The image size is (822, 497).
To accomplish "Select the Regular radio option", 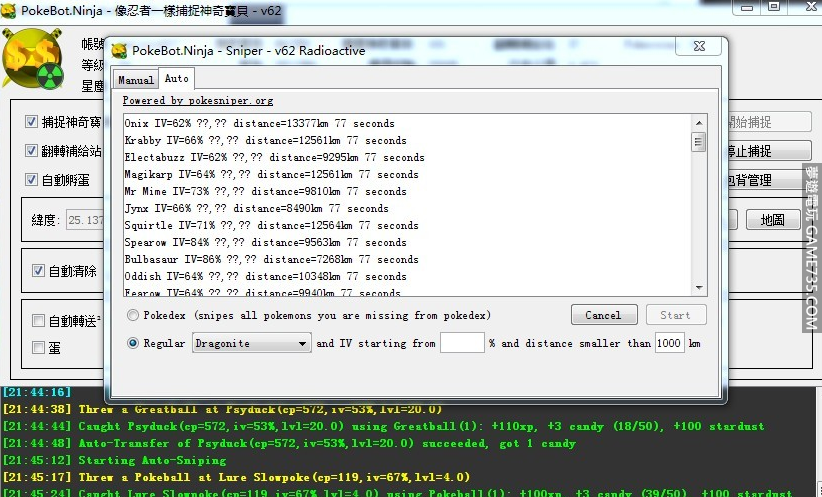I will pyautogui.click(x=133, y=343).
